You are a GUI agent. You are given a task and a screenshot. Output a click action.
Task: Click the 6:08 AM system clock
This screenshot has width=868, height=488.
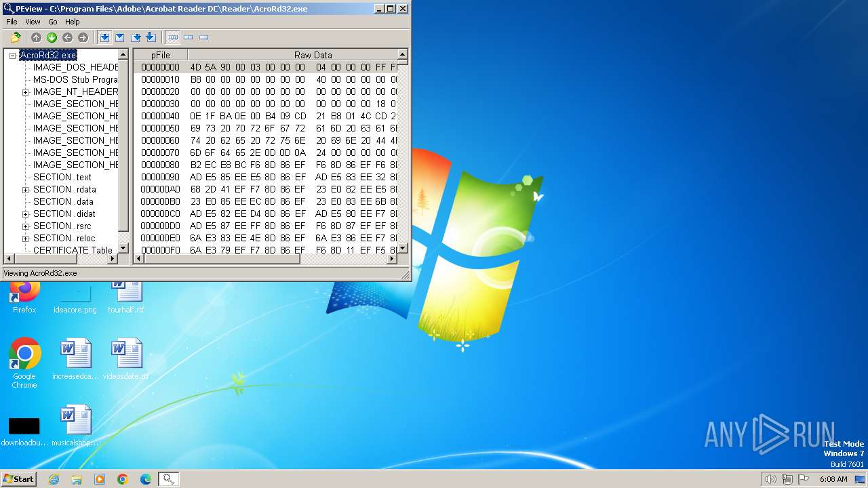(833, 479)
